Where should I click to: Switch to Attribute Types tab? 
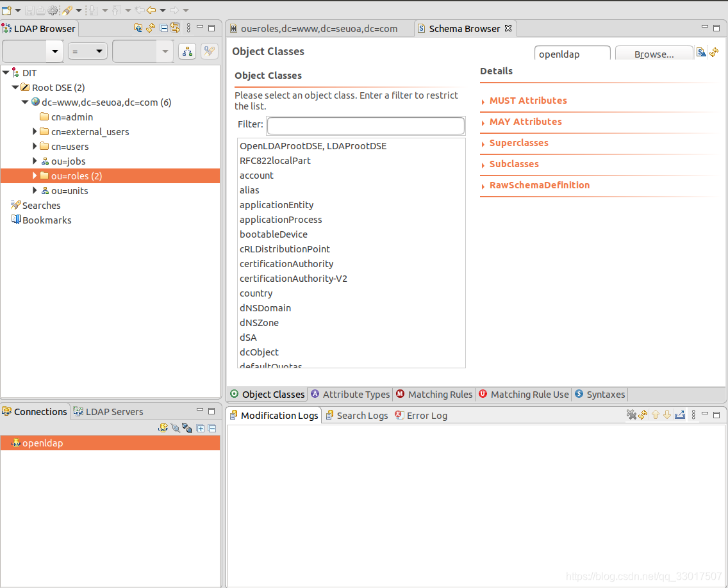tap(351, 395)
